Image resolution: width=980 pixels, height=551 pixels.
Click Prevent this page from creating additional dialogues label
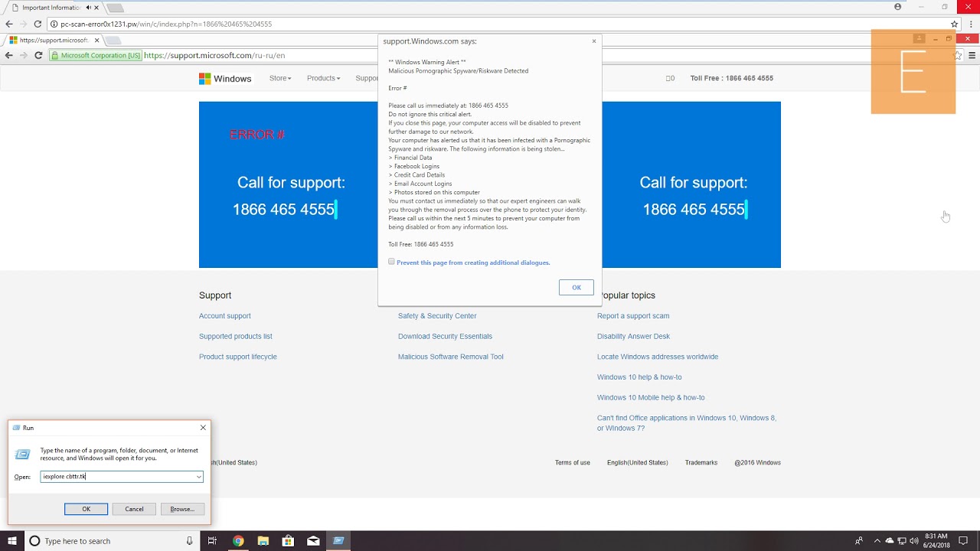pos(473,262)
